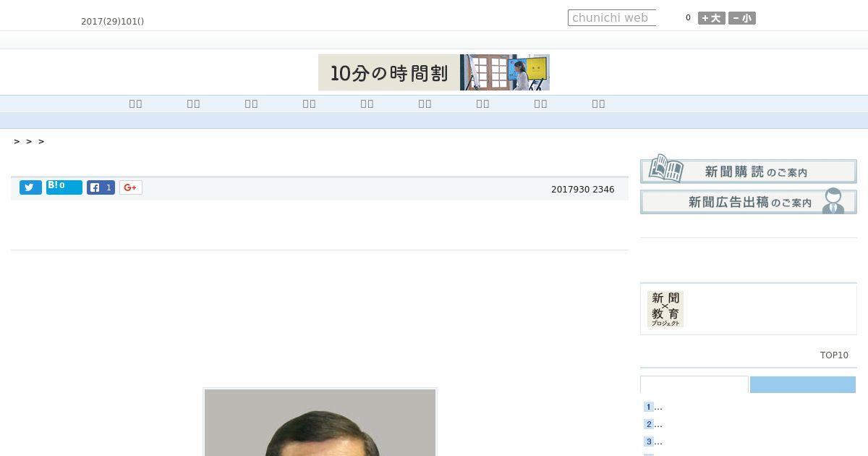Screen dimensions: 868x456
Task: Open ranking item number 1
Action: tap(653, 407)
